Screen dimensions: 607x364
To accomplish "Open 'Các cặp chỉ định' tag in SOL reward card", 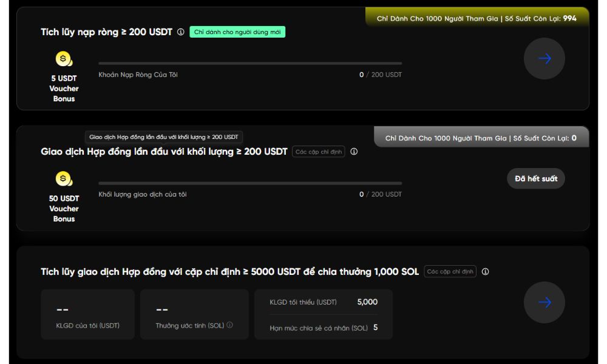I will 450,272.
